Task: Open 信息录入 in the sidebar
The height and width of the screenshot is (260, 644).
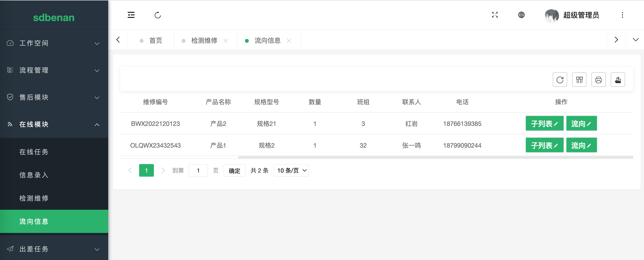Action: click(x=54, y=175)
